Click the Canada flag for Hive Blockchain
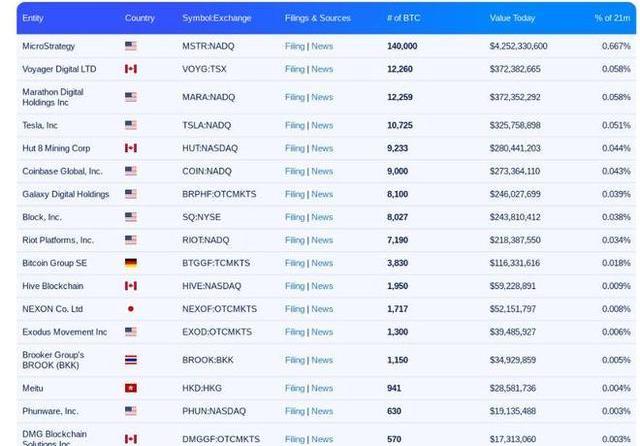 (x=131, y=286)
